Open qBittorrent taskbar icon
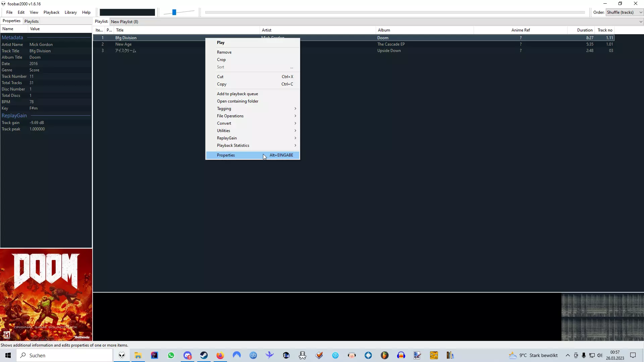Viewport: 644px width, 362px height. [253, 355]
